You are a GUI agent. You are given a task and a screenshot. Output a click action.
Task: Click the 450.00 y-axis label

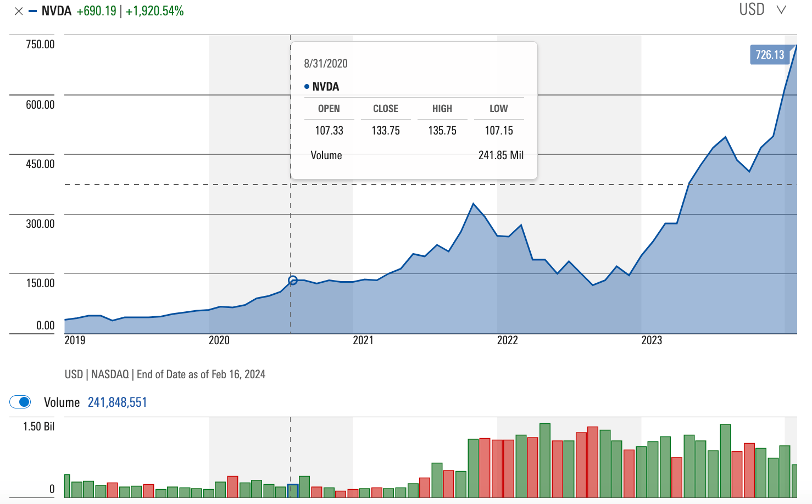[40, 164]
